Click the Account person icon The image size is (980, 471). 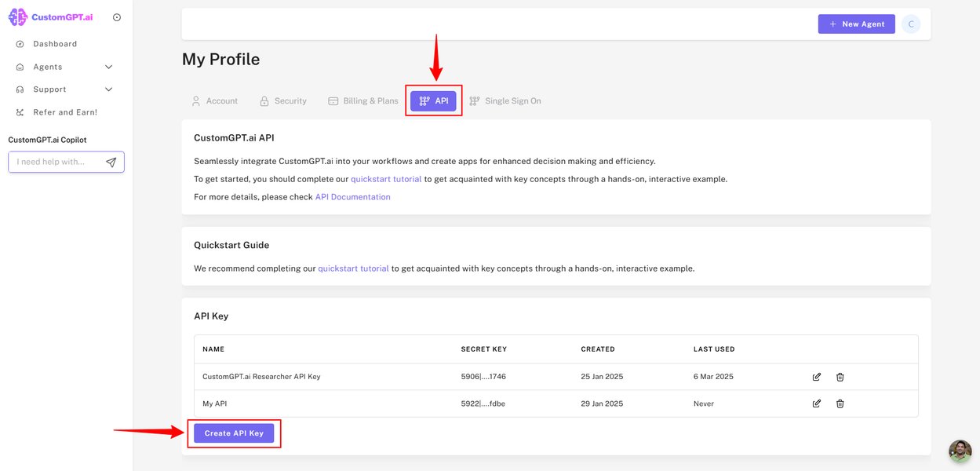pos(196,101)
